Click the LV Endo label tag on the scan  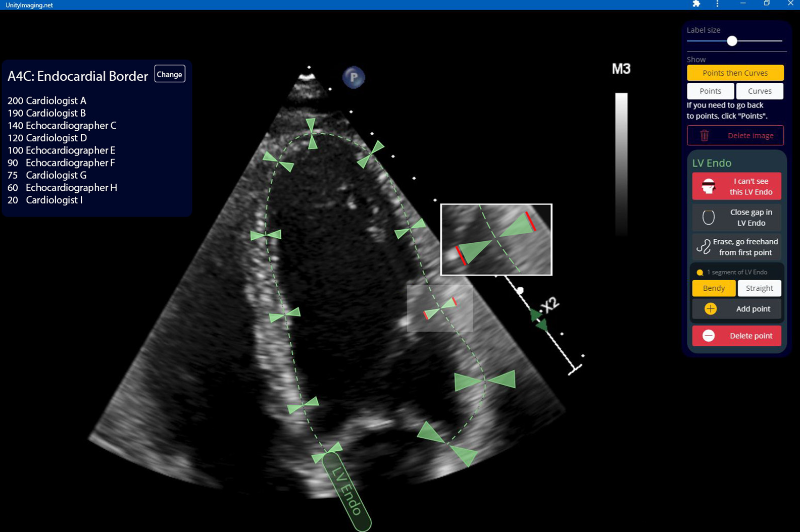pos(346,491)
